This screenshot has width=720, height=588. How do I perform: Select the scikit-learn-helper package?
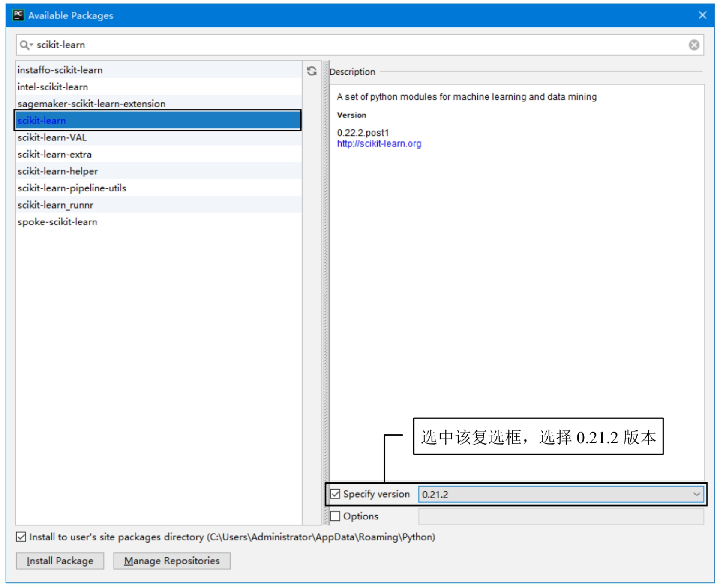click(x=57, y=171)
